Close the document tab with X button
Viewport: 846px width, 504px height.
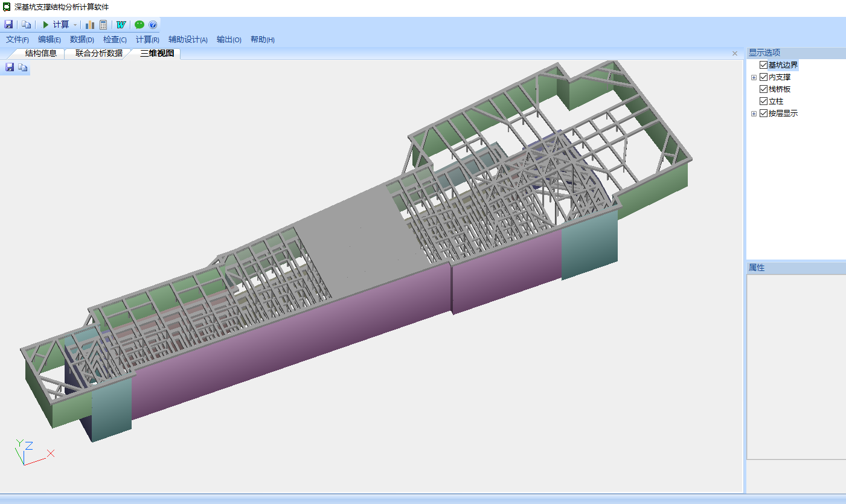click(735, 54)
